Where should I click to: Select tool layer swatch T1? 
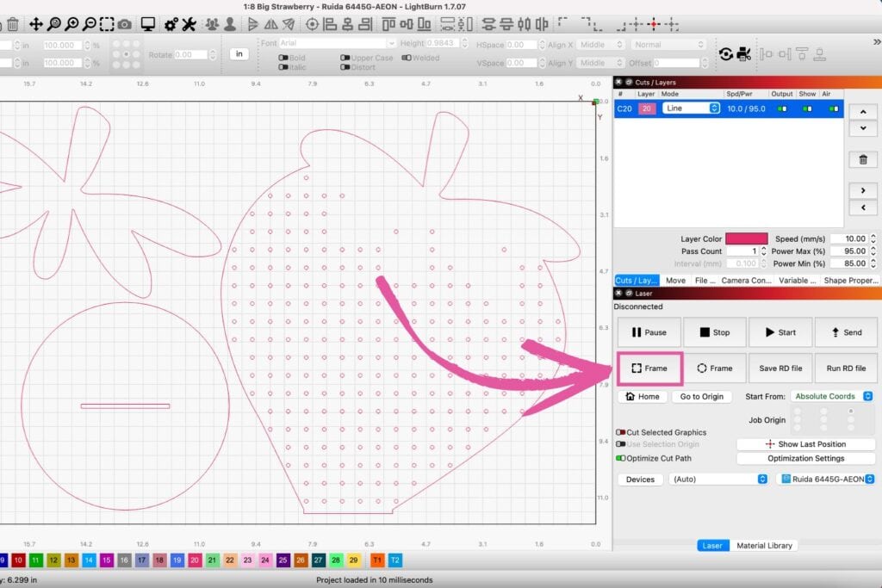[377, 560]
